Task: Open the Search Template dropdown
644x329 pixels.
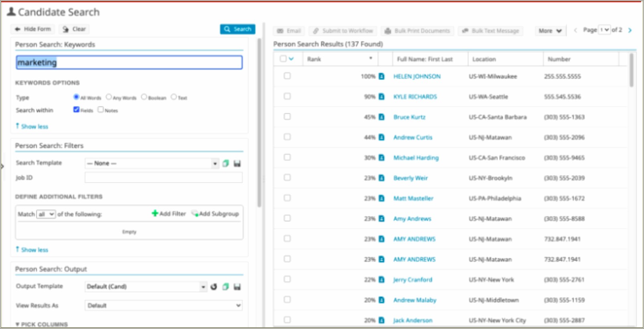Action: (152, 163)
